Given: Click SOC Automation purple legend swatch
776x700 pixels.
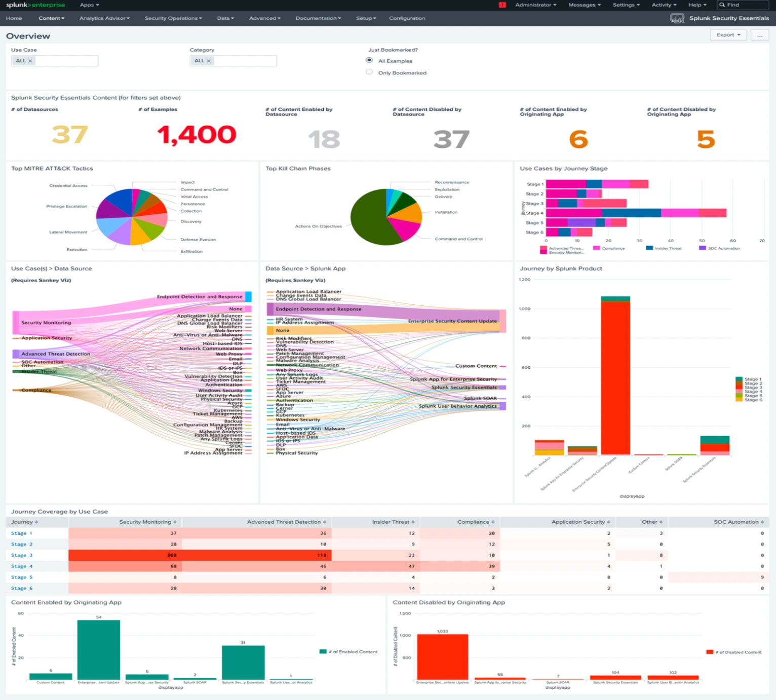Looking at the screenshot, I should click(703, 248).
